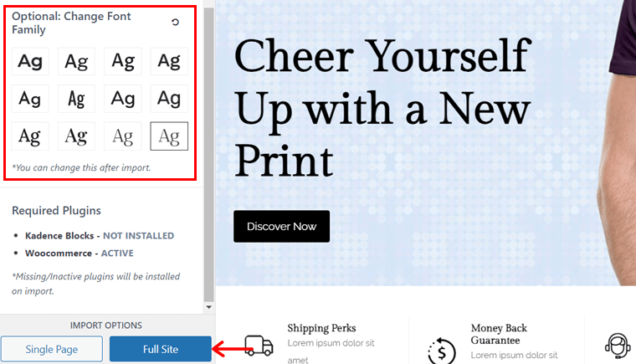Pick the condensed font option in the middle row

tap(76, 99)
